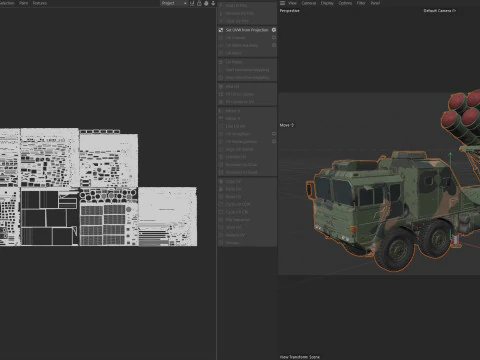Open the Textures menu in UV editor
The height and width of the screenshot is (360, 480).
(40, 3)
